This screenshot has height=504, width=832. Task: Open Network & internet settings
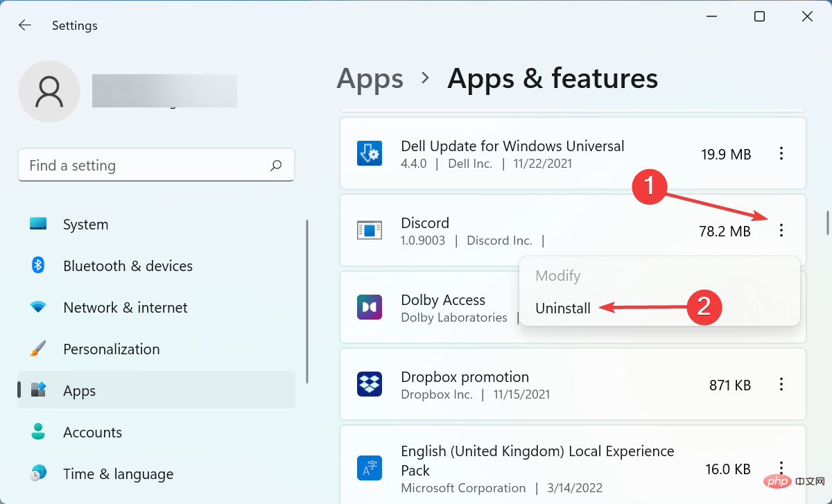(156, 307)
